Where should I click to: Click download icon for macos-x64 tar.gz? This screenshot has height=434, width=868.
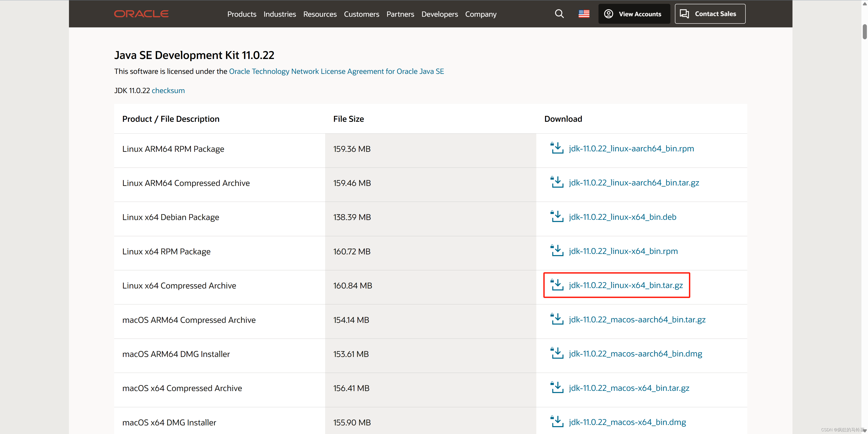click(557, 387)
